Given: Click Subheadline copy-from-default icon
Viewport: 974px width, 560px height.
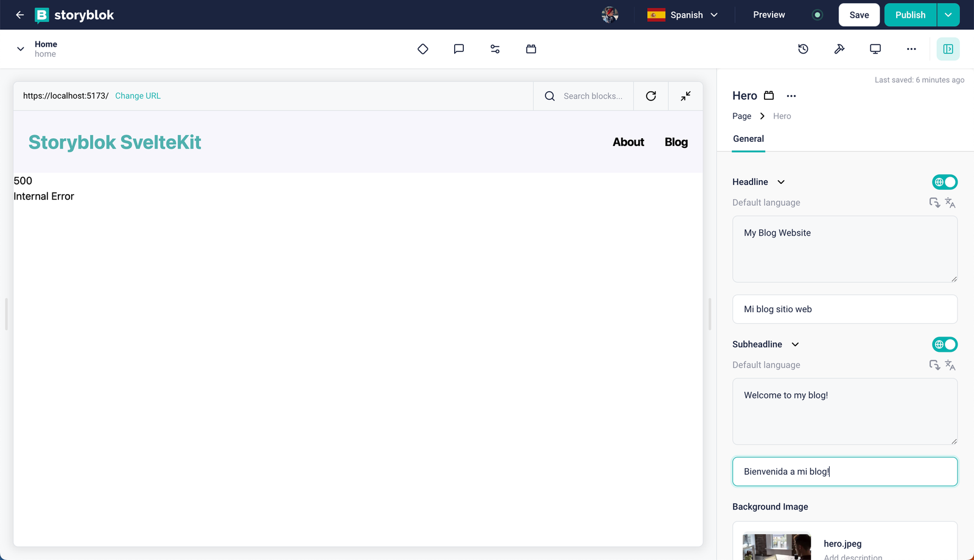Looking at the screenshot, I should [x=934, y=365].
